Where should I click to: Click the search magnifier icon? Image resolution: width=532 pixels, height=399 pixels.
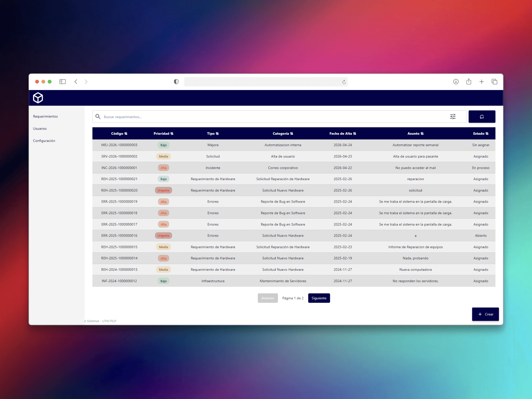click(x=98, y=117)
